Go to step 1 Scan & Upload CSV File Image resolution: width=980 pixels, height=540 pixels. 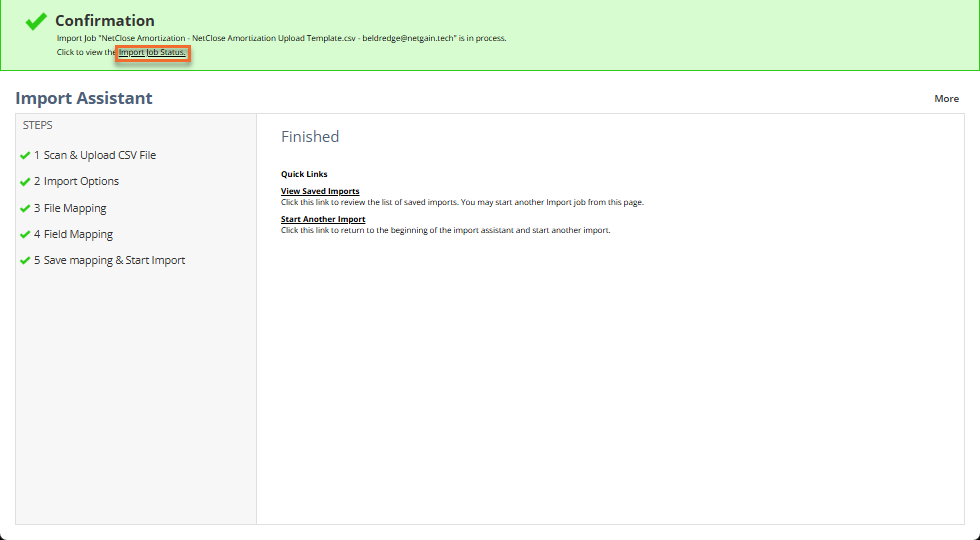coord(95,155)
